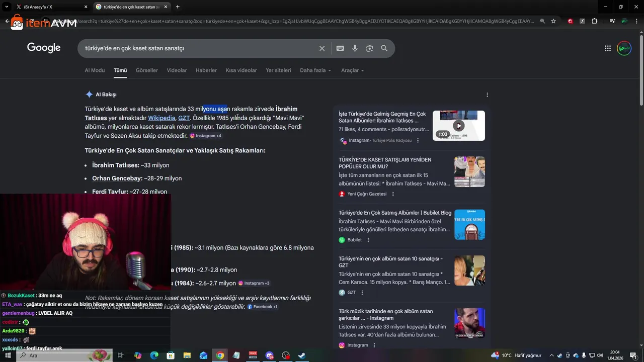Open Task View on the taskbar
Image resolution: width=644 pixels, height=362 pixels.
click(x=121, y=355)
